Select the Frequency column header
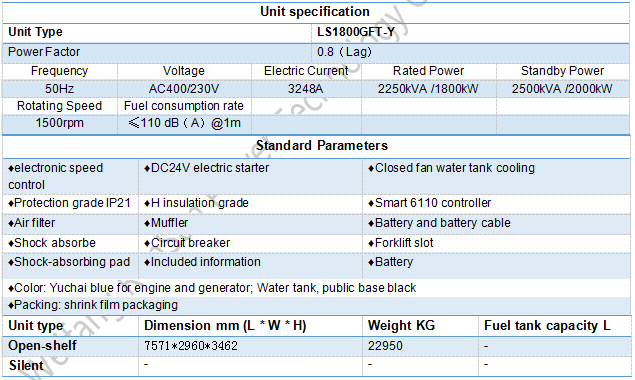Image resolution: width=635 pixels, height=380 pixels. 60,71
